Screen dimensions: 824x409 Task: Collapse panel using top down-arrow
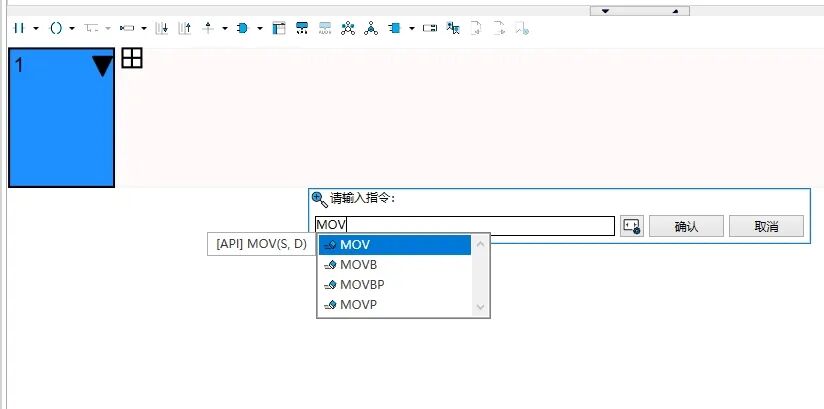pos(605,11)
